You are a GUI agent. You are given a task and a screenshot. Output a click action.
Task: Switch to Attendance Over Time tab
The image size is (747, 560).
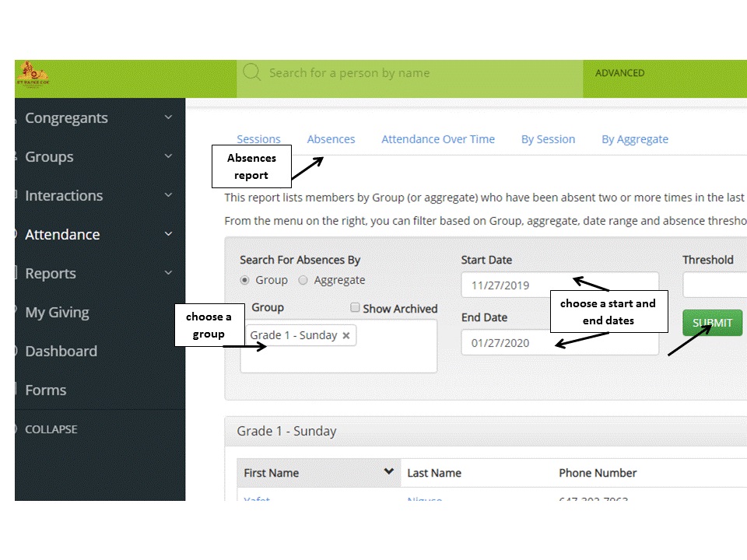(438, 139)
